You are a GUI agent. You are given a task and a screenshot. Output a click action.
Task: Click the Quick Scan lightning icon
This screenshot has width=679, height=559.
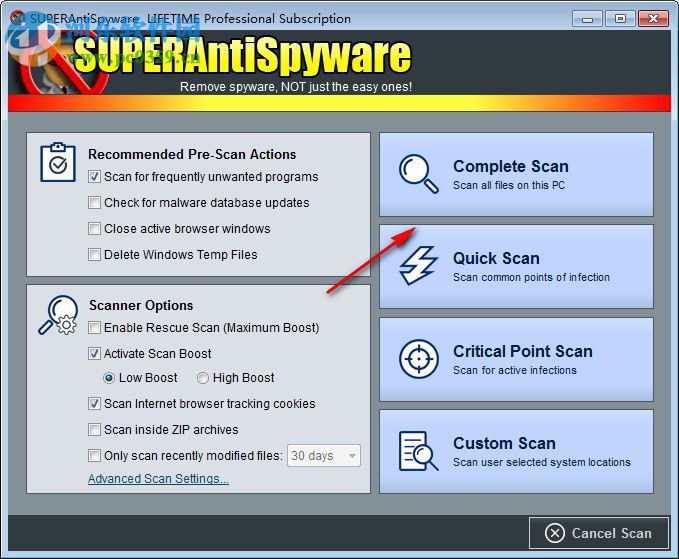click(418, 265)
